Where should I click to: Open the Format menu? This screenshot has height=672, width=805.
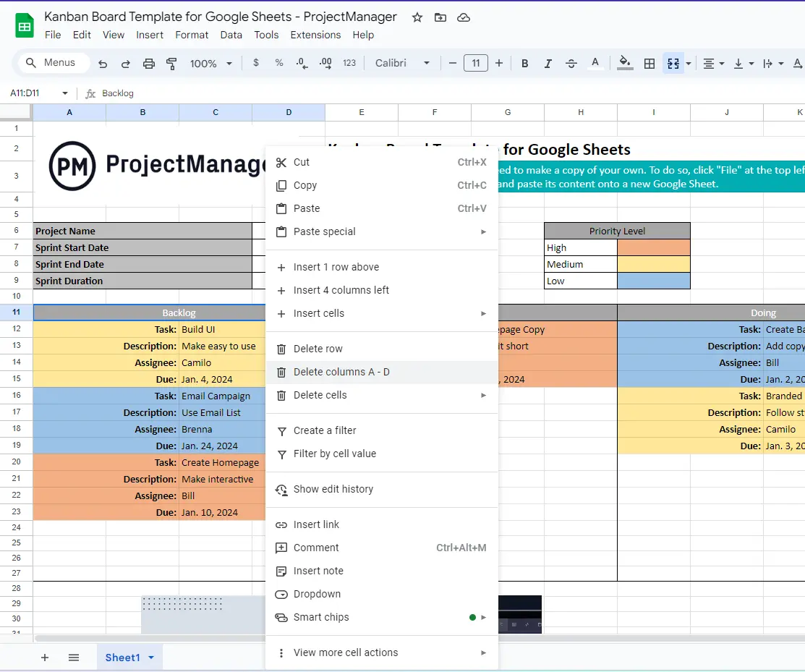[x=192, y=35]
